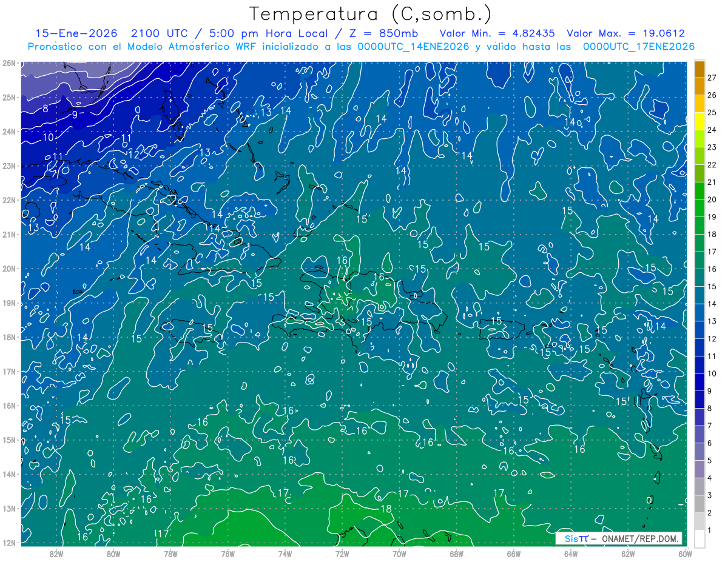The width and height of the screenshot is (728, 562).
Task: Click the "25N" latitude axis label
Action: pos(9,97)
